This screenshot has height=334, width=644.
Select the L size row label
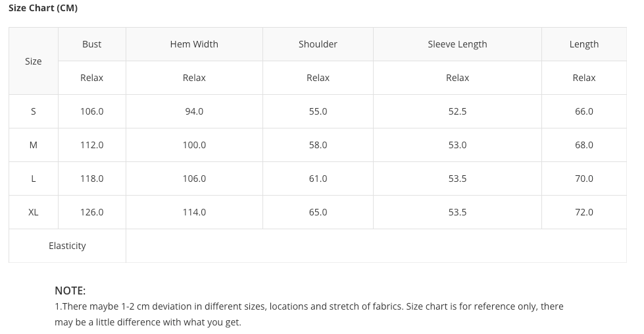point(34,179)
